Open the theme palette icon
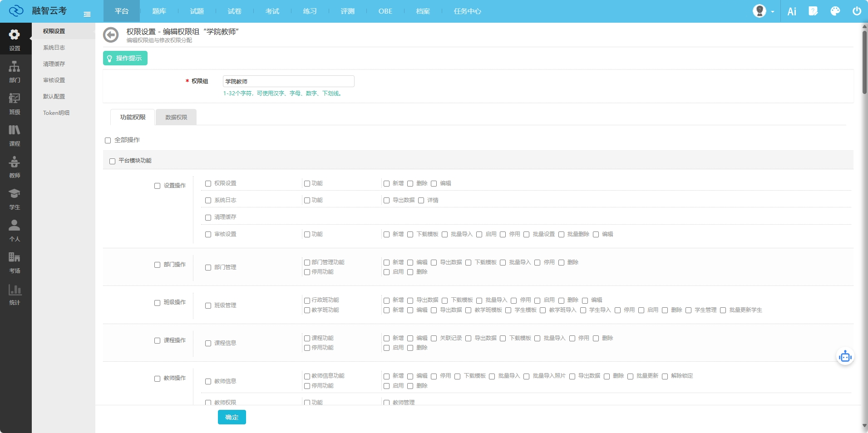 click(835, 11)
